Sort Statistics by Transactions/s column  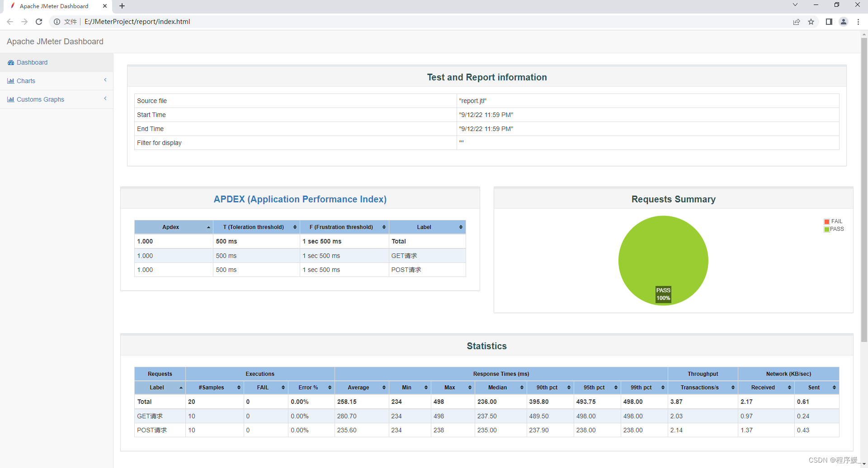(x=703, y=388)
